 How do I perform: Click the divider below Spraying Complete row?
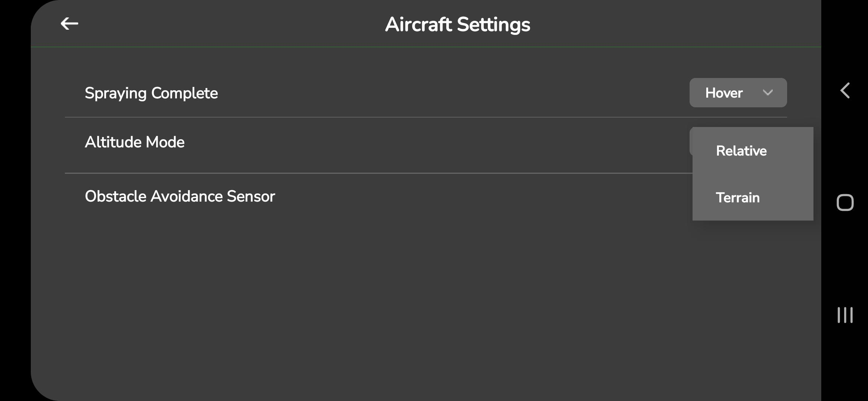coord(371,117)
